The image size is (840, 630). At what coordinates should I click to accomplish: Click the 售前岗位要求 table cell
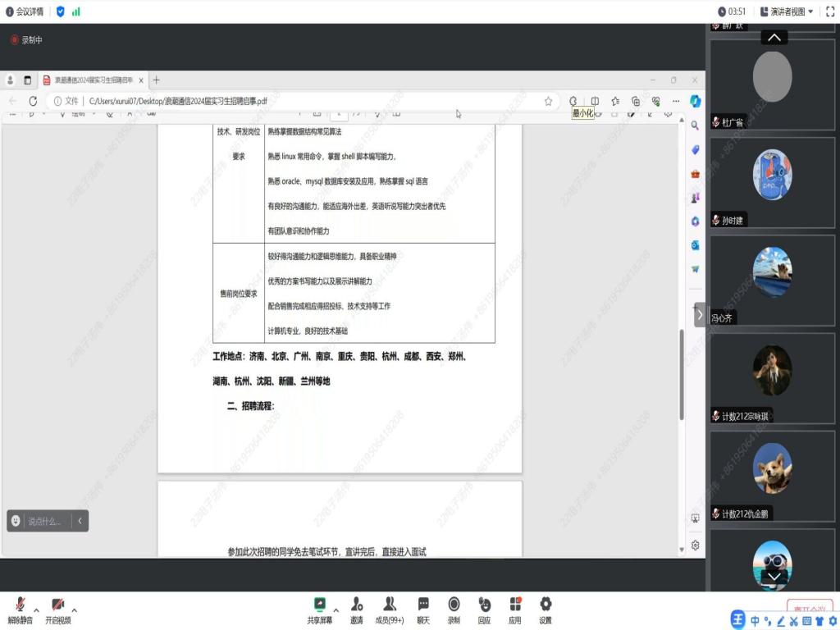(x=239, y=294)
